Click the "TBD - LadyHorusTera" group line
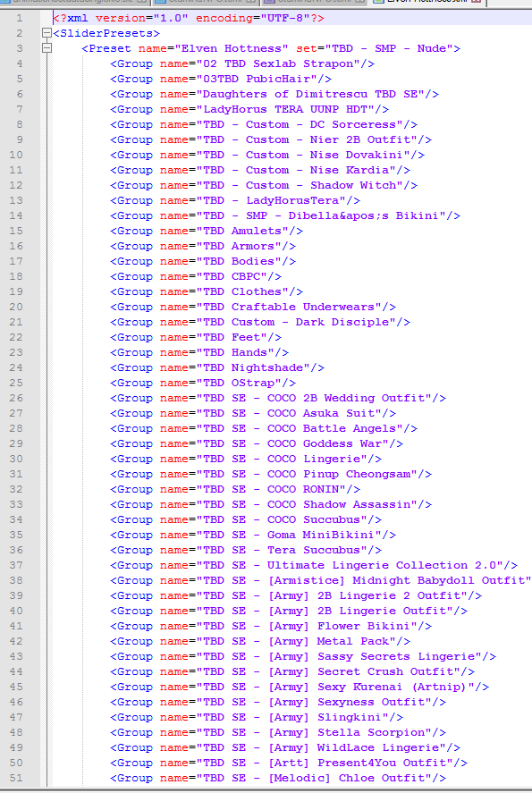532x793 pixels. tap(235, 200)
